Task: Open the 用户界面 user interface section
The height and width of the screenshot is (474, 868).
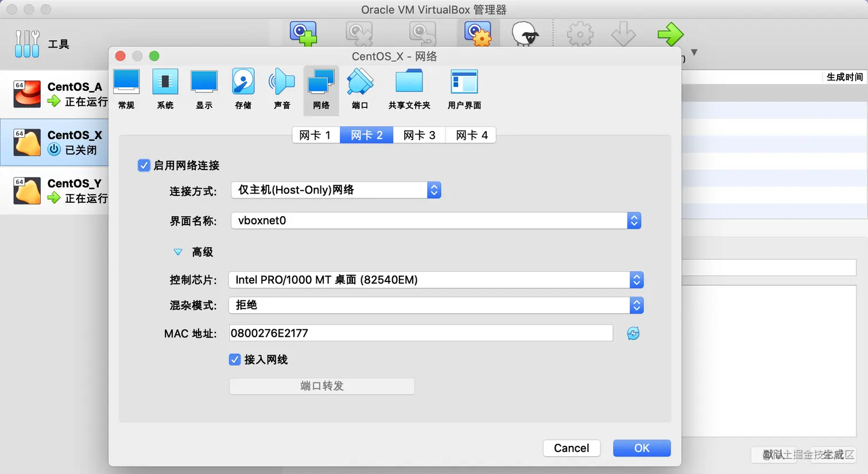Action: tap(464, 89)
